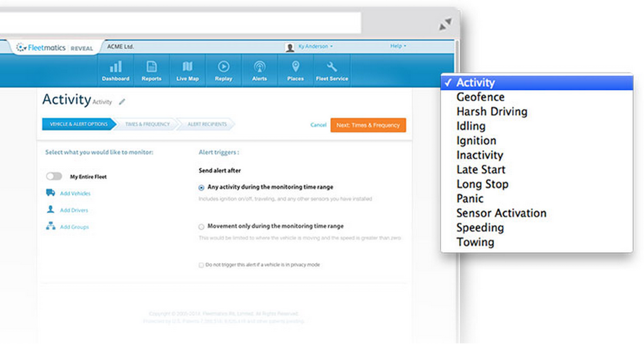
Task: Open the Alerts broadcast icon
Action: point(259,67)
